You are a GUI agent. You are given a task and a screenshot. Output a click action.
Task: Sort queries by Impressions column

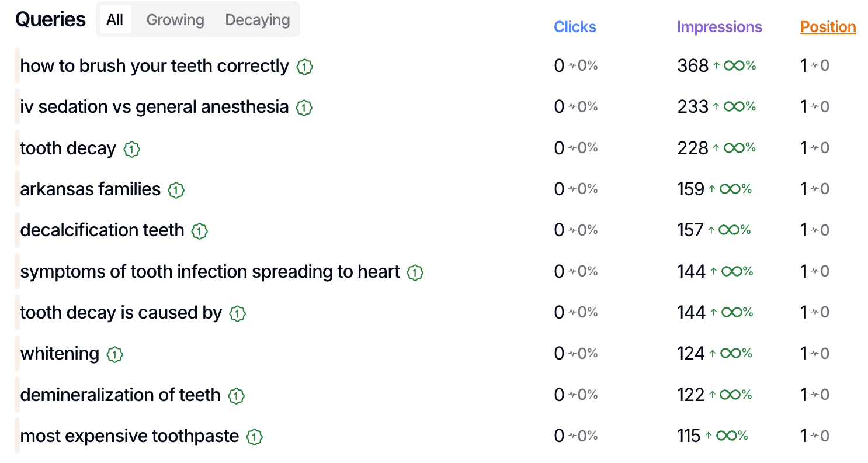(719, 27)
